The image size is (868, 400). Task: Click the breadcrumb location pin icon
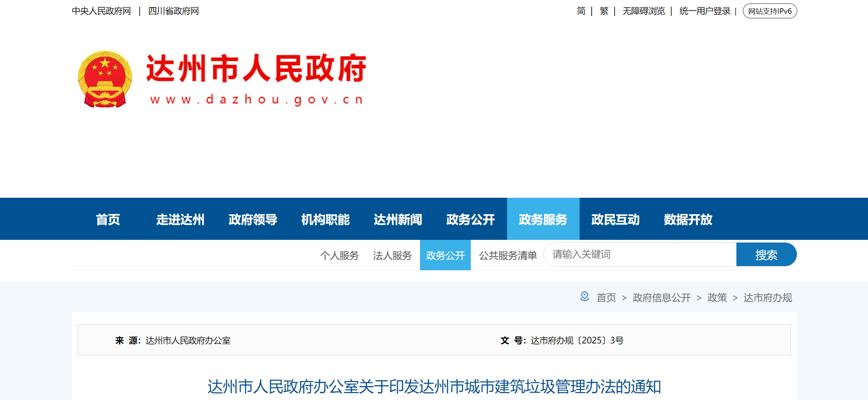[x=584, y=296]
